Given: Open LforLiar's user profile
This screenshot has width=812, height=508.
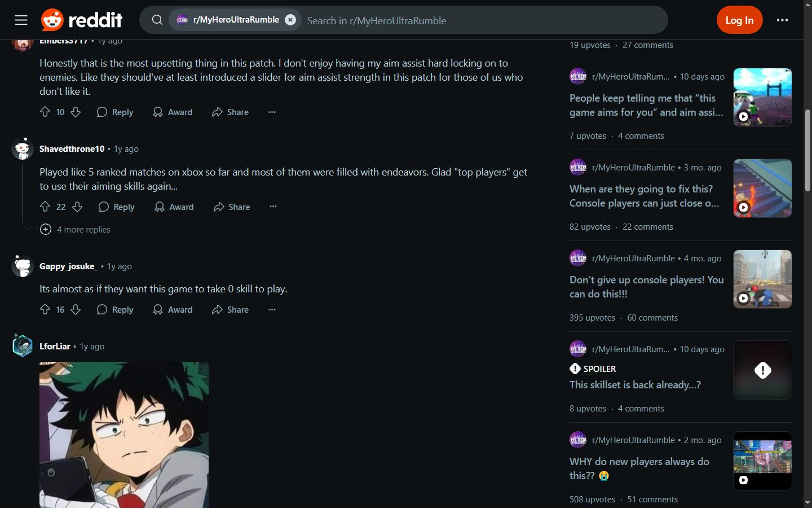Looking at the screenshot, I should pyautogui.click(x=55, y=346).
